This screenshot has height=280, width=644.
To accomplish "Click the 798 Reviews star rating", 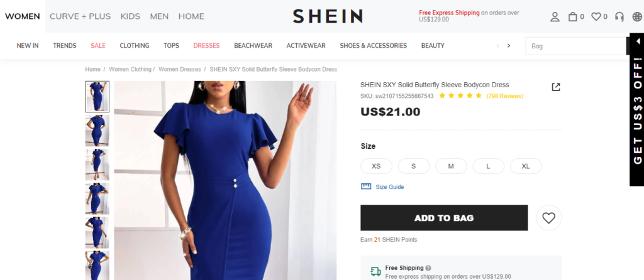I will click(x=481, y=96).
